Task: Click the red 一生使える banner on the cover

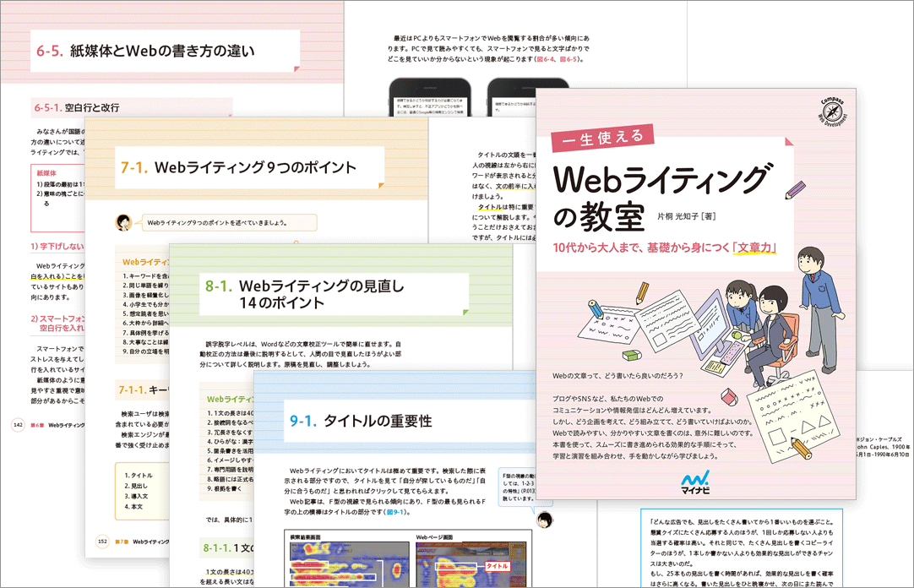Action: pos(603,139)
